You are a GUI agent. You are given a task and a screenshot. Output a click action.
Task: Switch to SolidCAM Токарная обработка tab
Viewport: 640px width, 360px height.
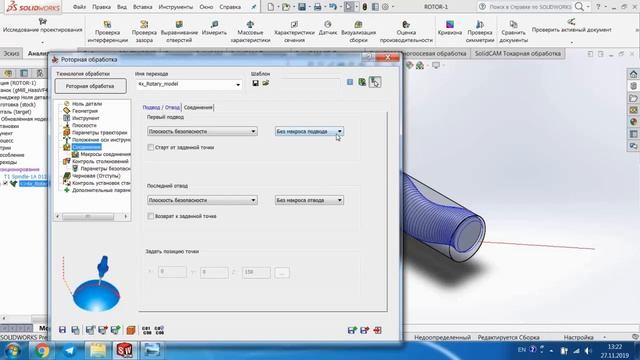[x=518, y=53]
